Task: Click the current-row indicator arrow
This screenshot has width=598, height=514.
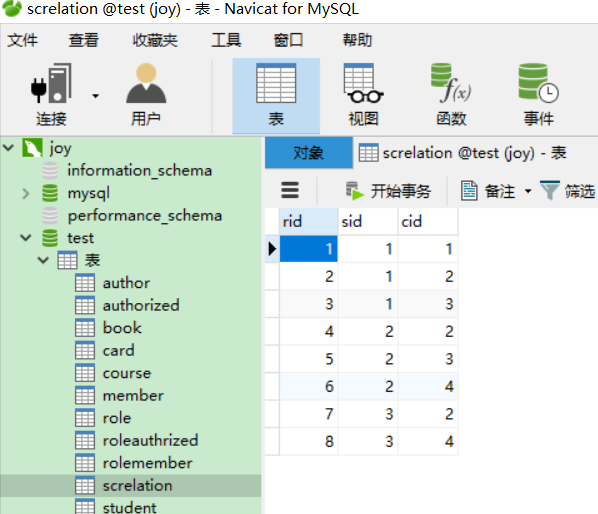Action: click(272, 249)
